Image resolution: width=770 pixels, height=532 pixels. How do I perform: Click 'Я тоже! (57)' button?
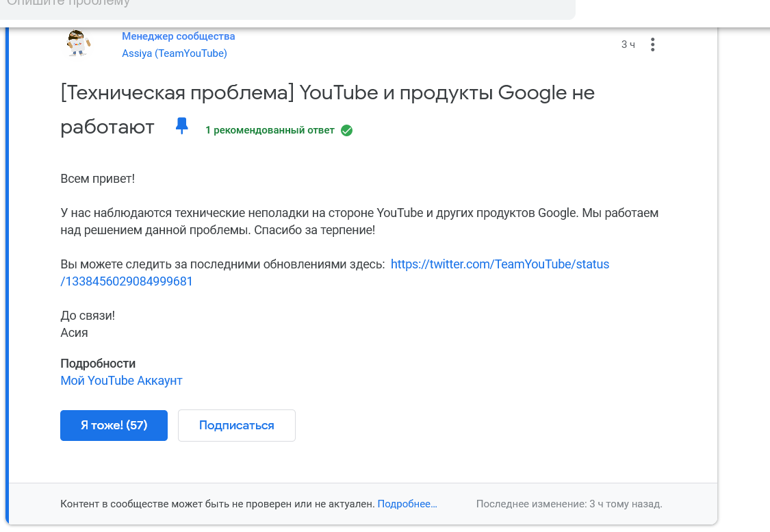(x=114, y=425)
